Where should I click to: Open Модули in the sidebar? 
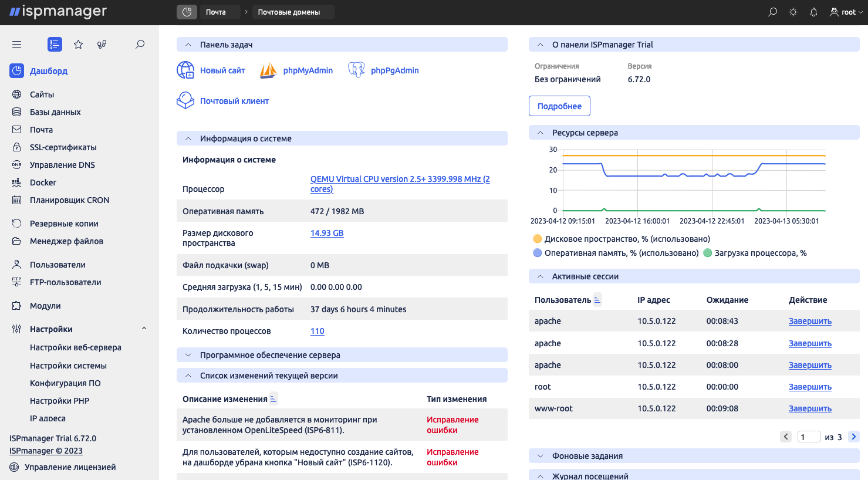click(45, 306)
